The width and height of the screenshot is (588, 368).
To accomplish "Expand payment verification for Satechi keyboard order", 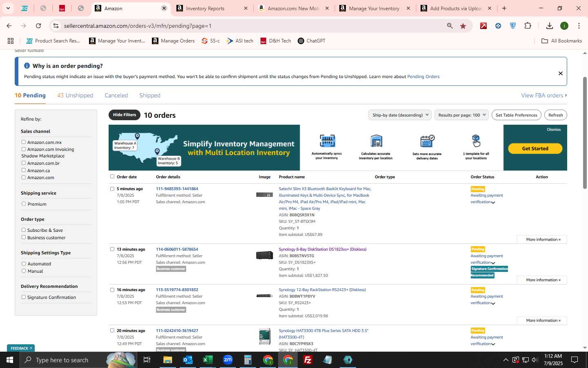I will click(493, 202).
